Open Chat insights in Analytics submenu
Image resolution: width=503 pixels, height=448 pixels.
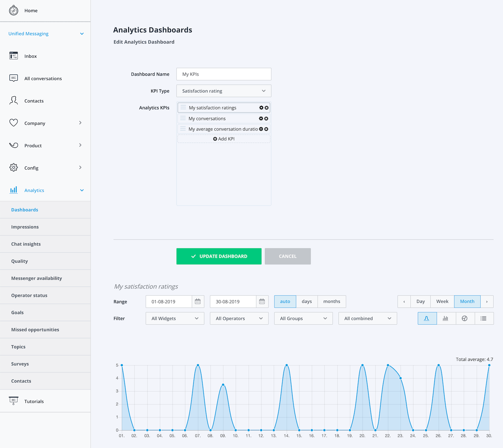coord(45,244)
